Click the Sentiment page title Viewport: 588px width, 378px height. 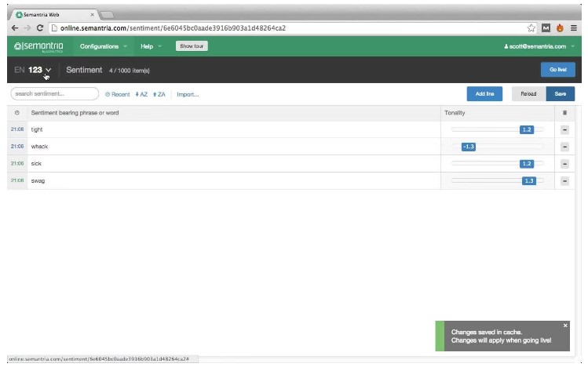coord(84,70)
